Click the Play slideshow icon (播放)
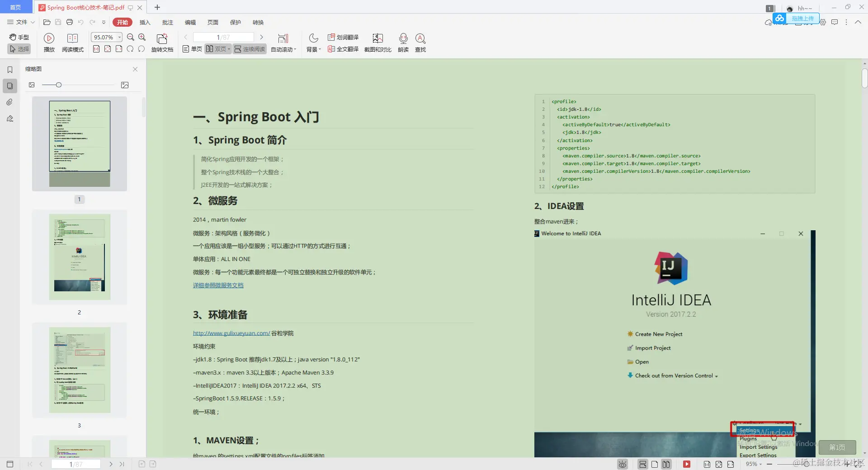This screenshot has width=868, height=470. (49, 43)
